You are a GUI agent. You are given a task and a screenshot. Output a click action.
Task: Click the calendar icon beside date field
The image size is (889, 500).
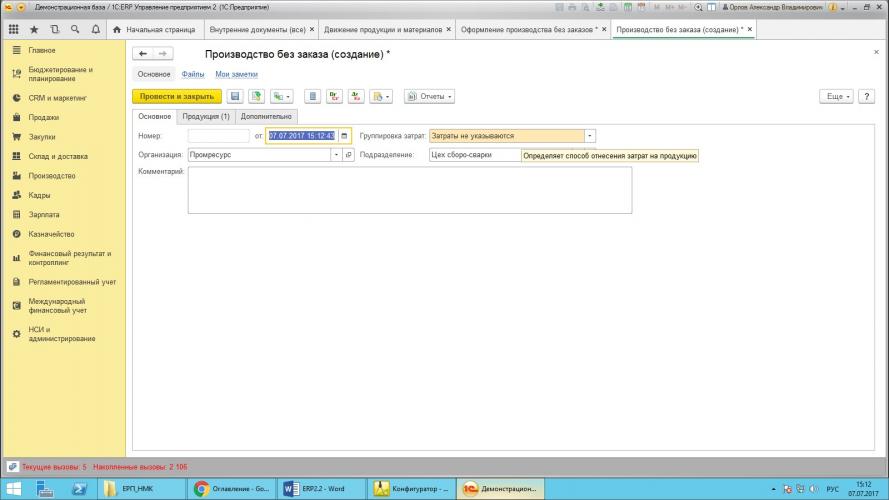point(344,135)
